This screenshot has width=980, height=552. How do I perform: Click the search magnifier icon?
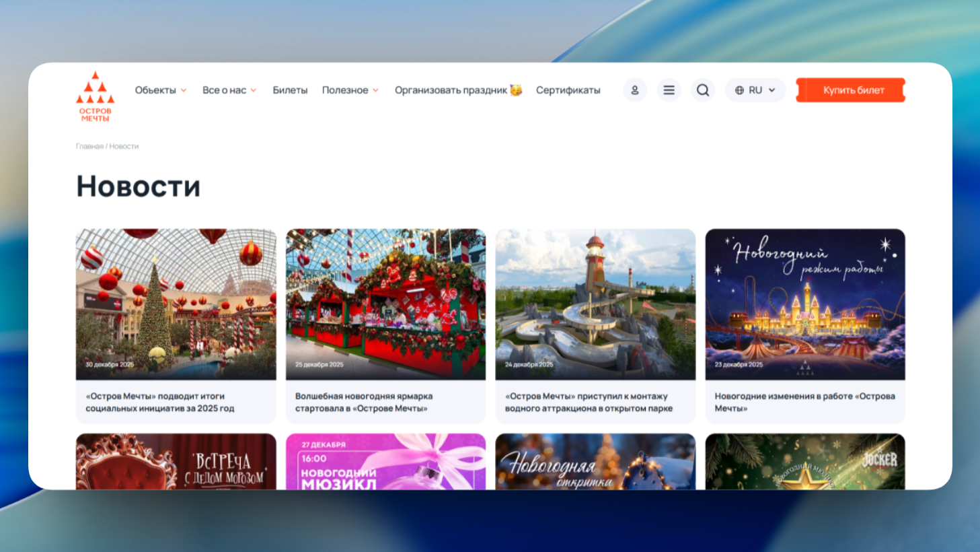pos(703,90)
